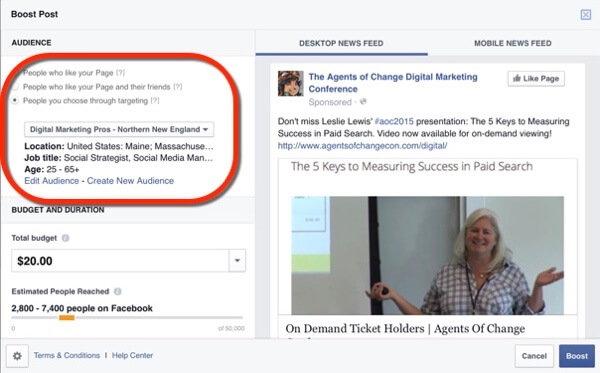Close the Boost Post dialog
This screenshot has width=600, height=373.
point(585,15)
